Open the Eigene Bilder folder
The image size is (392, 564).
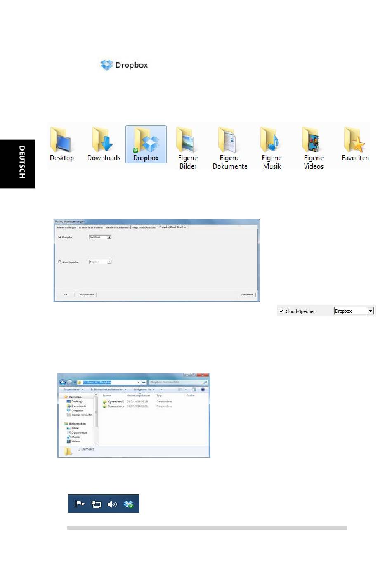point(188,148)
